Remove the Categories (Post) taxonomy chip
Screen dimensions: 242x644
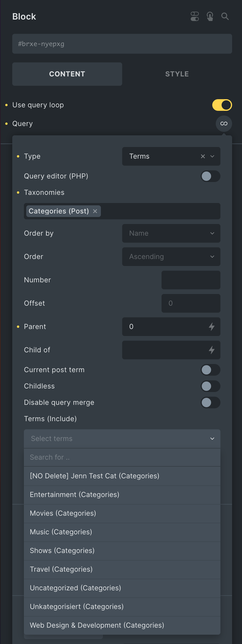95,211
